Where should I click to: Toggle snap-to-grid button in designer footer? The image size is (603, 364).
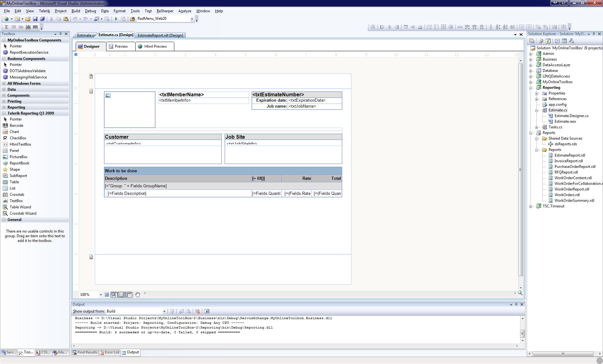114,295
